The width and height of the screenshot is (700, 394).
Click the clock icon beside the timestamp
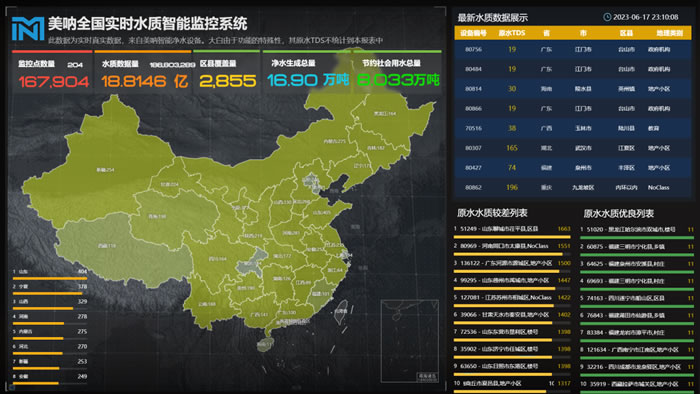click(607, 17)
